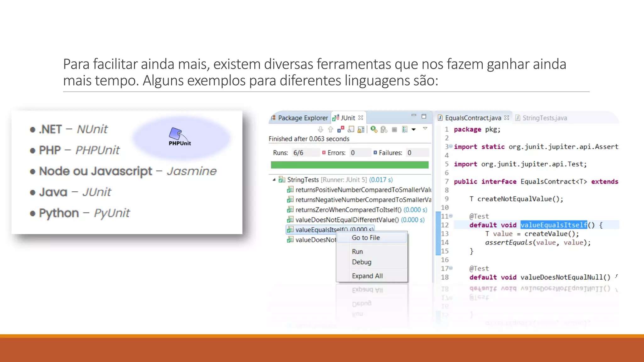Choose Expand All in context menu
The image size is (644, 362).
point(372,276)
